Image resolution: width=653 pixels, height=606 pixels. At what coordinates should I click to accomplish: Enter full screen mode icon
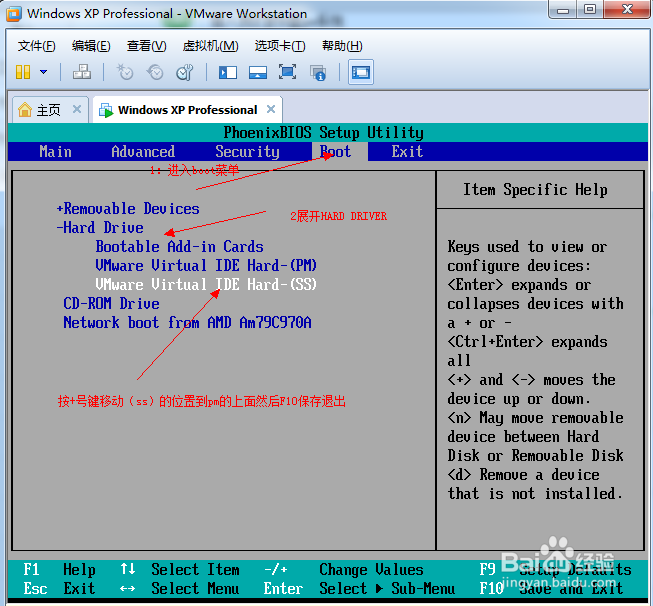click(288, 72)
